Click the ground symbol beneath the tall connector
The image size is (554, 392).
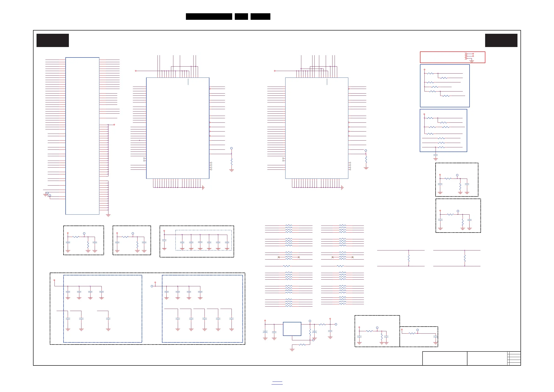(108, 215)
